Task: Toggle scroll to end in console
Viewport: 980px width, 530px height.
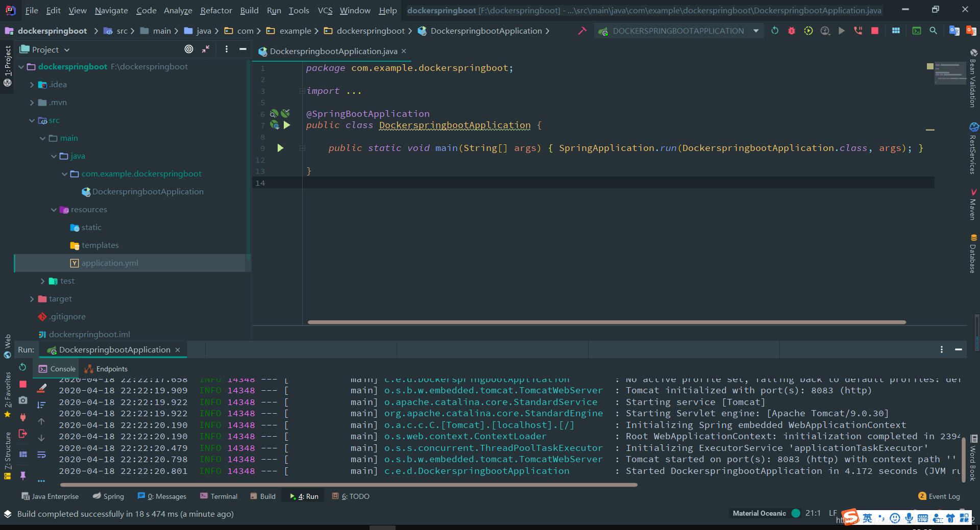Action: point(41,405)
